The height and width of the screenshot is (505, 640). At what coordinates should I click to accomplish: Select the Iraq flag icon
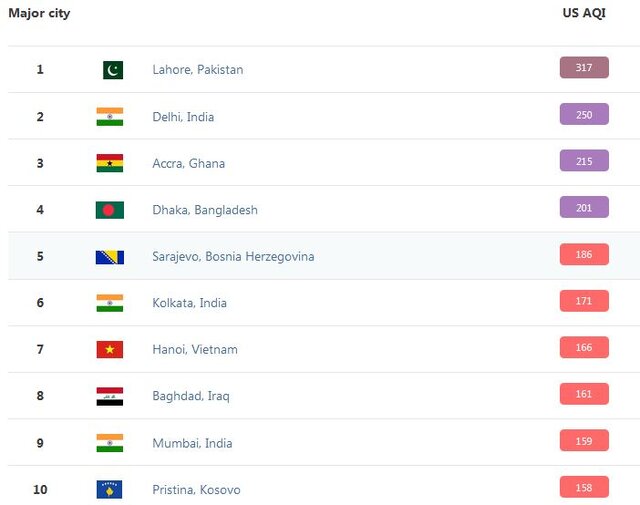pyautogui.click(x=110, y=396)
